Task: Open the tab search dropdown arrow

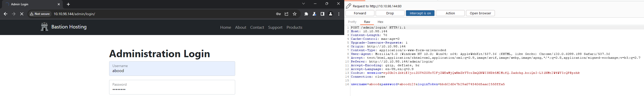Action: (304, 4)
